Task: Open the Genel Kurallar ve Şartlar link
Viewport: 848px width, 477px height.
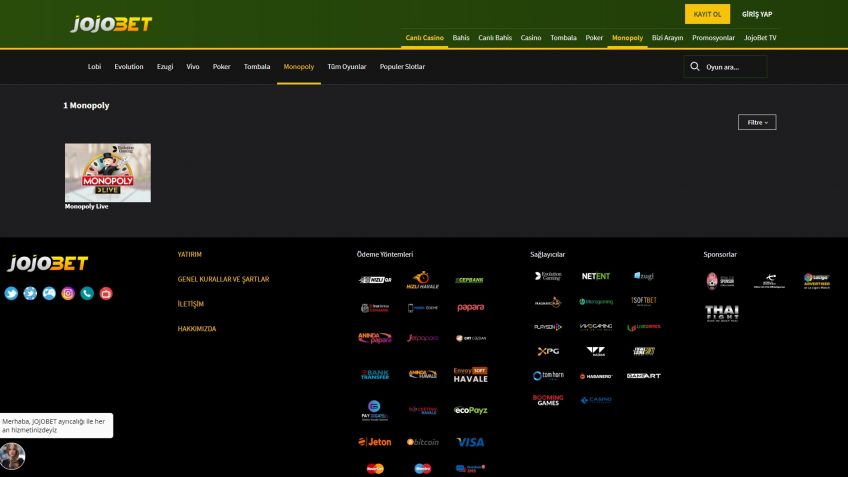Action: 223,279
